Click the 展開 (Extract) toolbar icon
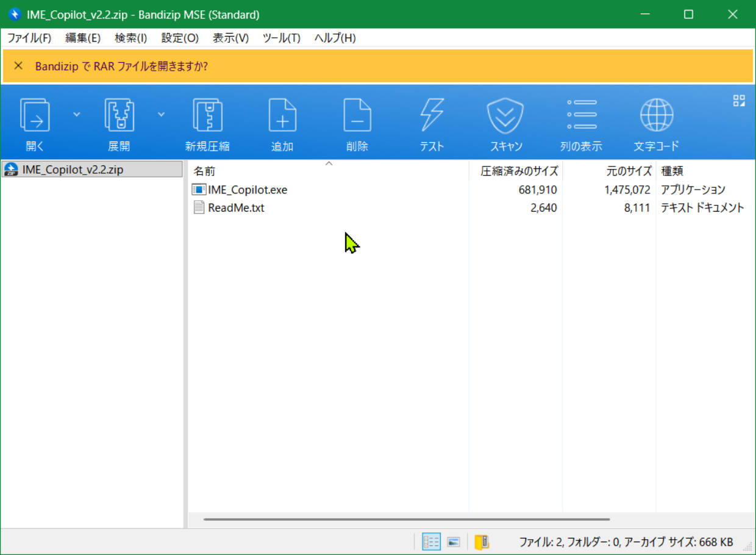The image size is (756, 555). tap(119, 116)
